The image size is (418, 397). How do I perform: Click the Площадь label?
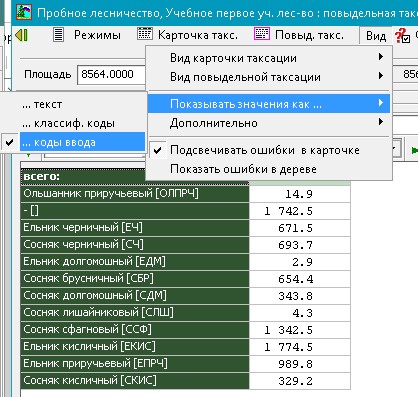point(48,74)
